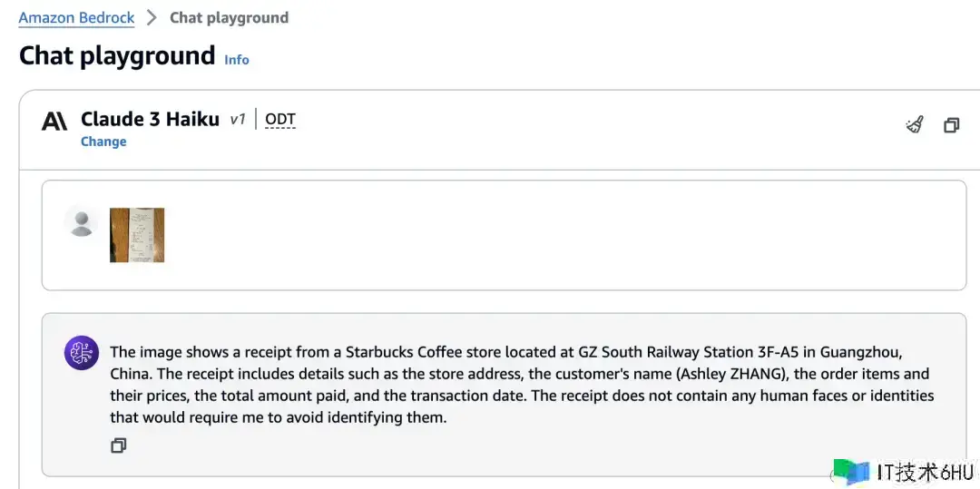Click the v1 version label
The height and width of the screenshot is (489, 980).
click(x=238, y=120)
